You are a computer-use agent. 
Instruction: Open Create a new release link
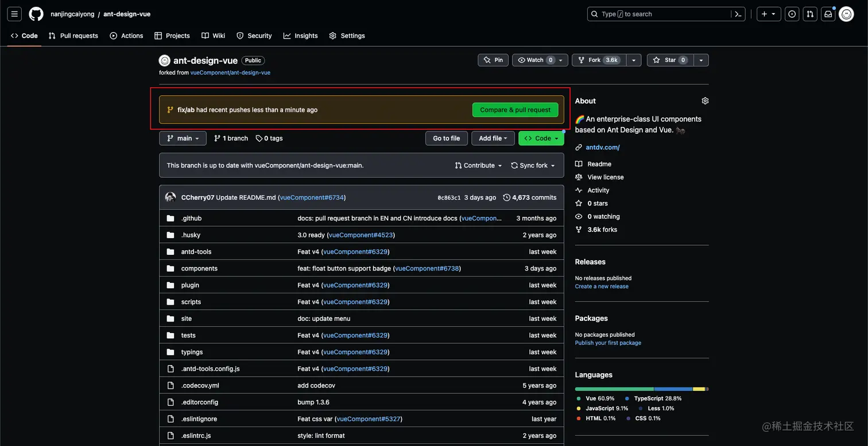[602, 286]
